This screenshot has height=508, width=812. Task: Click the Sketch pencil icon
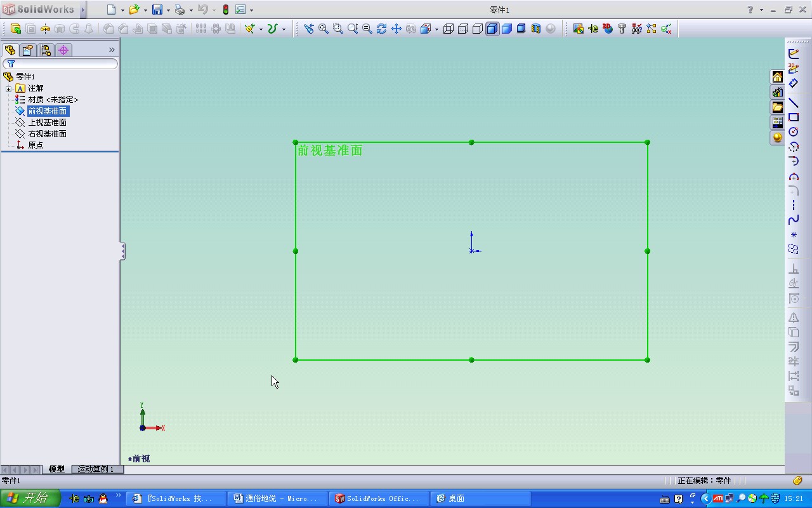pos(794,53)
